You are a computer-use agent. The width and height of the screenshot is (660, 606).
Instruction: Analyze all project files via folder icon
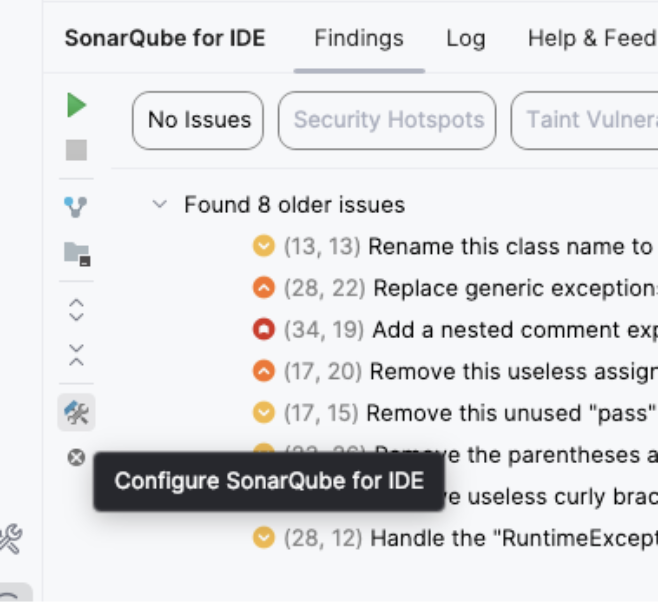click(x=76, y=253)
